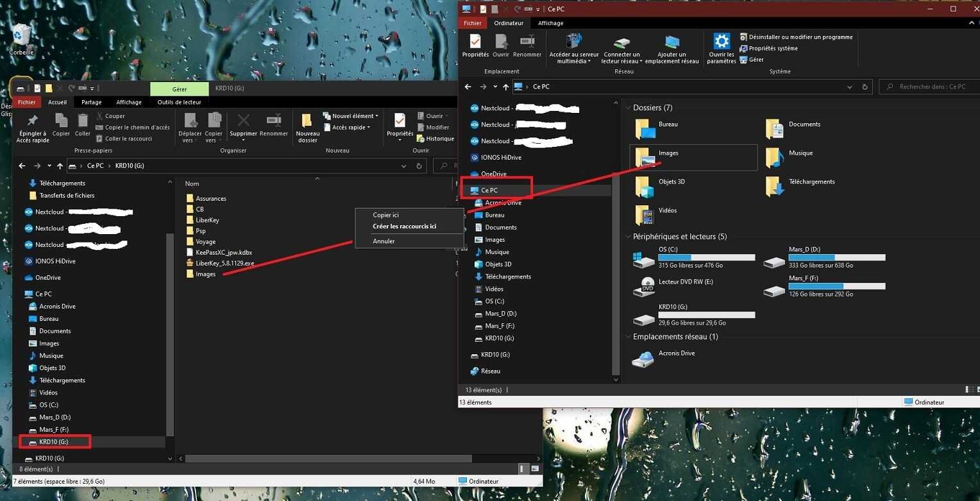Viewport: 980px width, 501px height.
Task: Click Gérer in the Système ribbon group
Action: [752, 60]
